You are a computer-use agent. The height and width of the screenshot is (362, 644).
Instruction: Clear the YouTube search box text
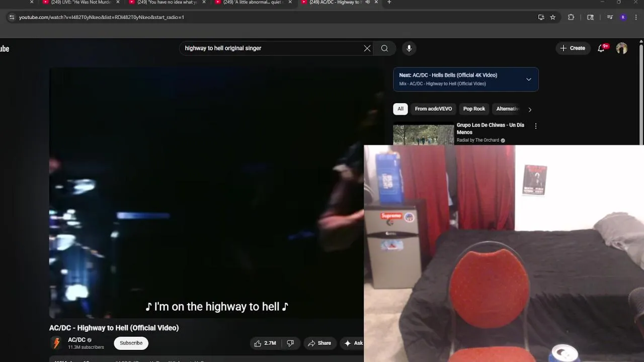point(367,48)
